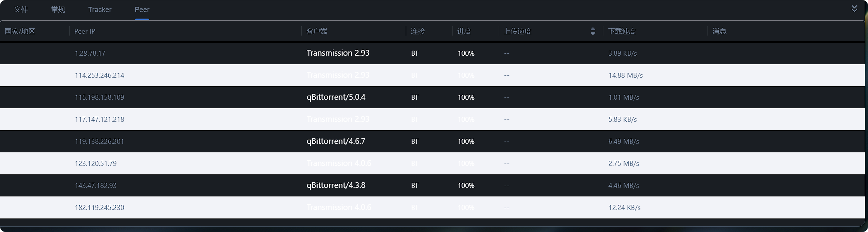Select peer IP 1.29.78.17
Screen dimensions: 868x232
click(90, 53)
